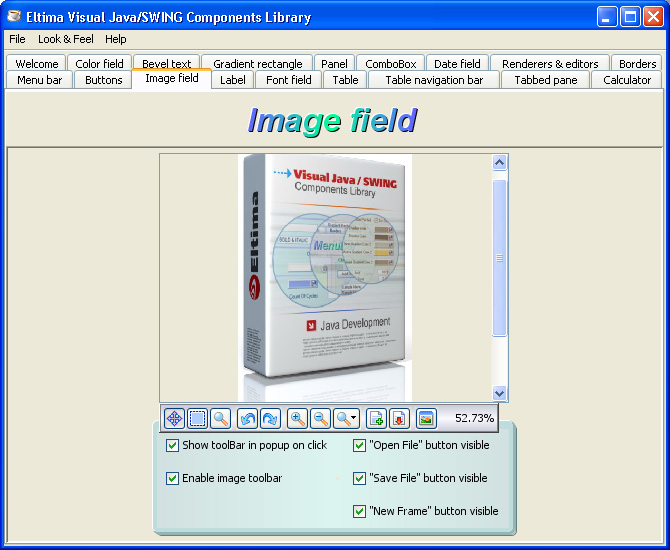670x550 pixels.
Task: Open Renderers & editors tab
Action: coord(550,63)
